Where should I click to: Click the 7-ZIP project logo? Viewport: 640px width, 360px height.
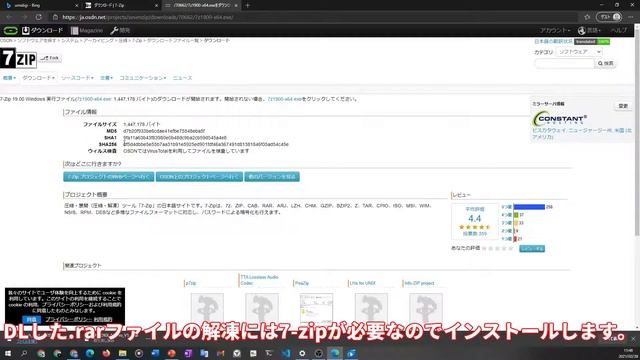click(18, 58)
